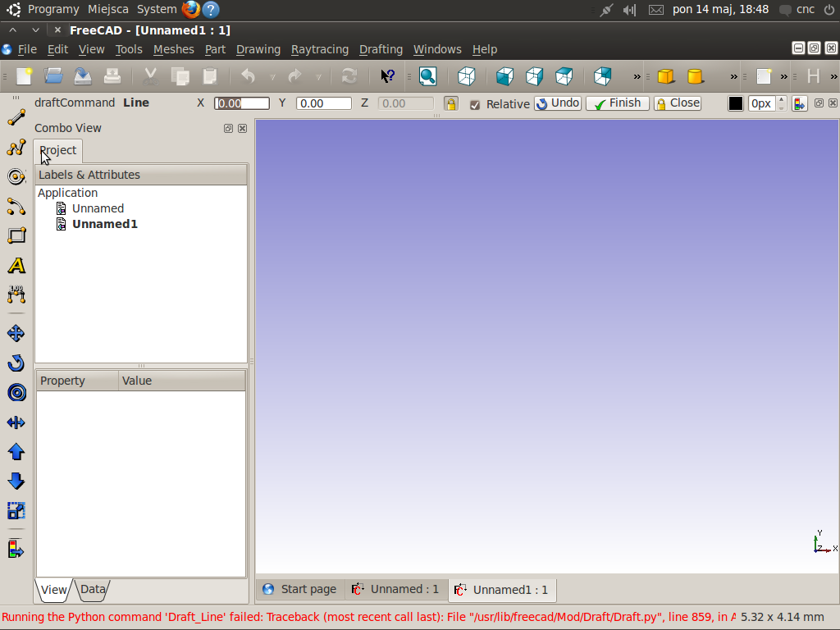Click the Undo button in draft bar
This screenshot has height=630, width=840.
[558, 103]
